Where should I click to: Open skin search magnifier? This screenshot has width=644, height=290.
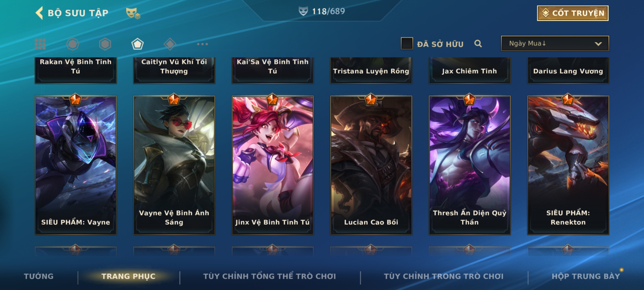(x=478, y=44)
